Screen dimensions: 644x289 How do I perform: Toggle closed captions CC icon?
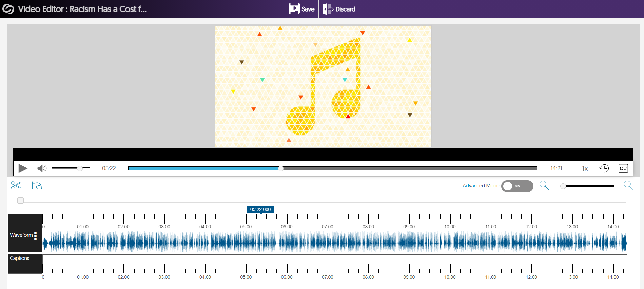pos(623,168)
